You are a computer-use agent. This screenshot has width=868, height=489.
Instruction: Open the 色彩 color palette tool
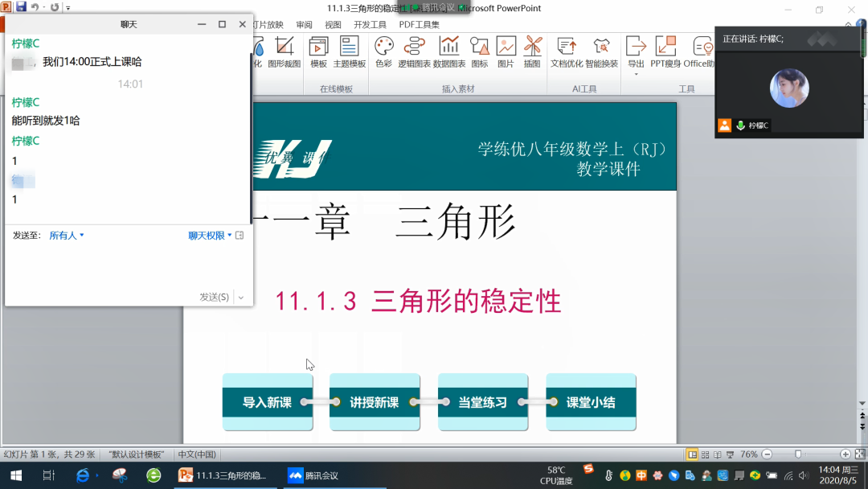click(x=384, y=51)
